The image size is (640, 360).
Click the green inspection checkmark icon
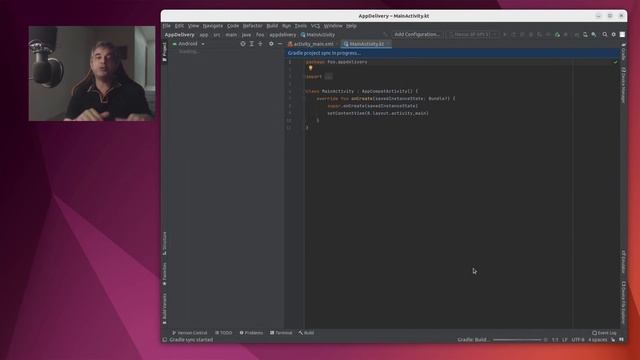click(x=616, y=62)
